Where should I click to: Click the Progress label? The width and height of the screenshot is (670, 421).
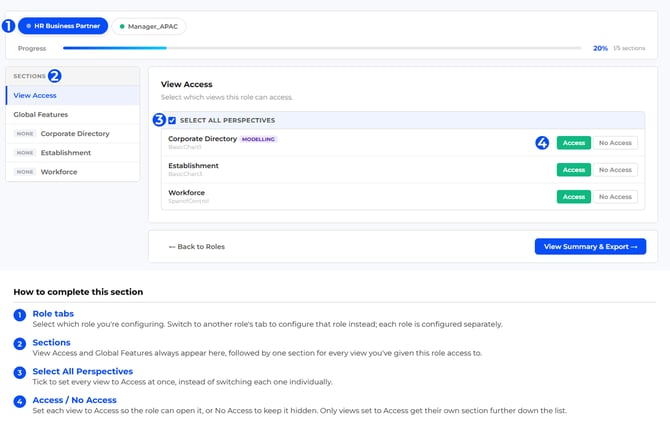(x=32, y=48)
